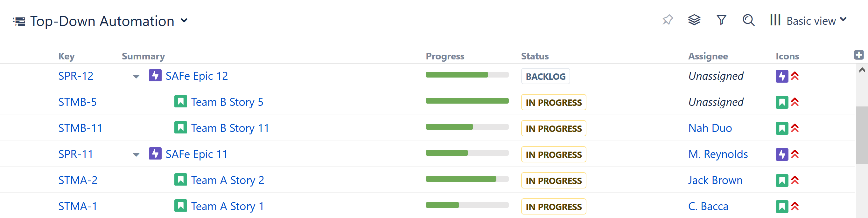Click the priority arrows icon in SPR-11 row

point(794,154)
